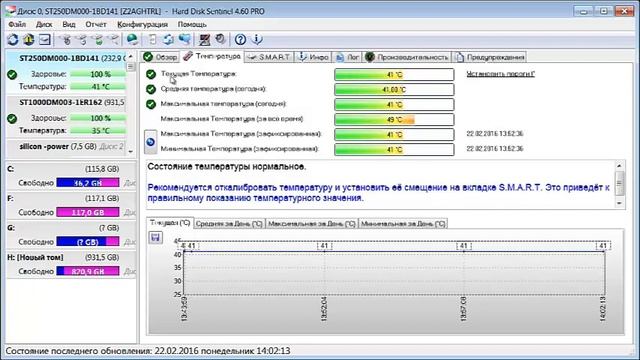Screen dimensions: 640x360
Task: Open the Лог tab
Action: click(347, 57)
